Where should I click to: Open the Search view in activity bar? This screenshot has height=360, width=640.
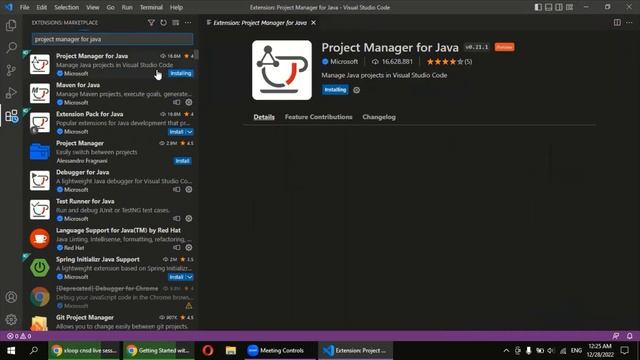pyautogui.click(x=11, y=47)
